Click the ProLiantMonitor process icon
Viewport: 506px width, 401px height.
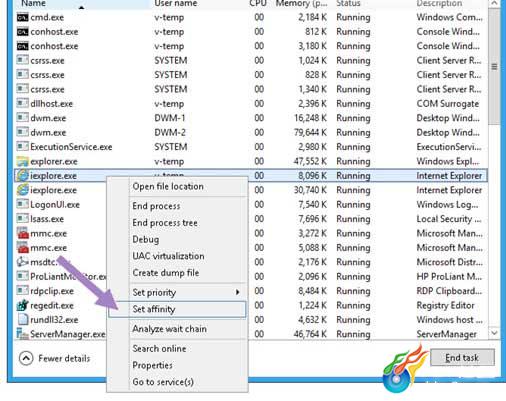tap(22, 276)
